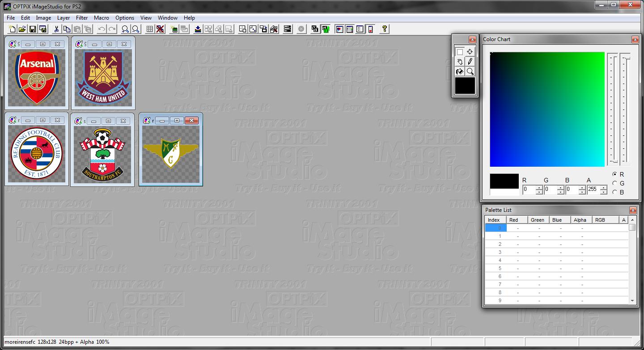The width and height of the screenshot is (644, 350).
Task: Click the Index column header in Palette List
Action: 496,220
